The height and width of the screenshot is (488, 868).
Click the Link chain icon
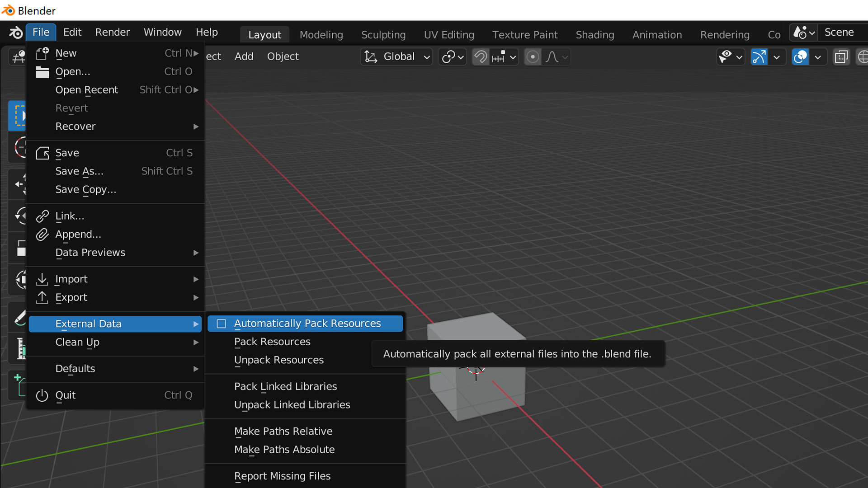click(x=42, y=216)
